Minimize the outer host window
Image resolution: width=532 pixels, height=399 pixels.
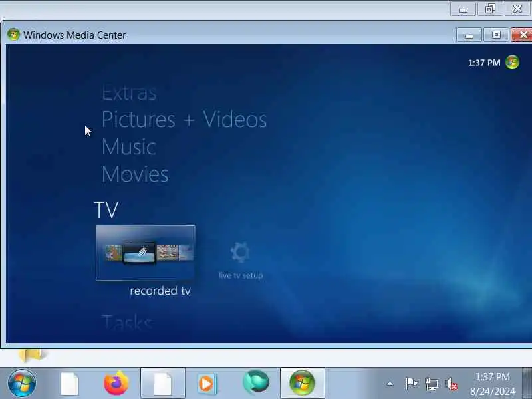(x=463, y=9)
